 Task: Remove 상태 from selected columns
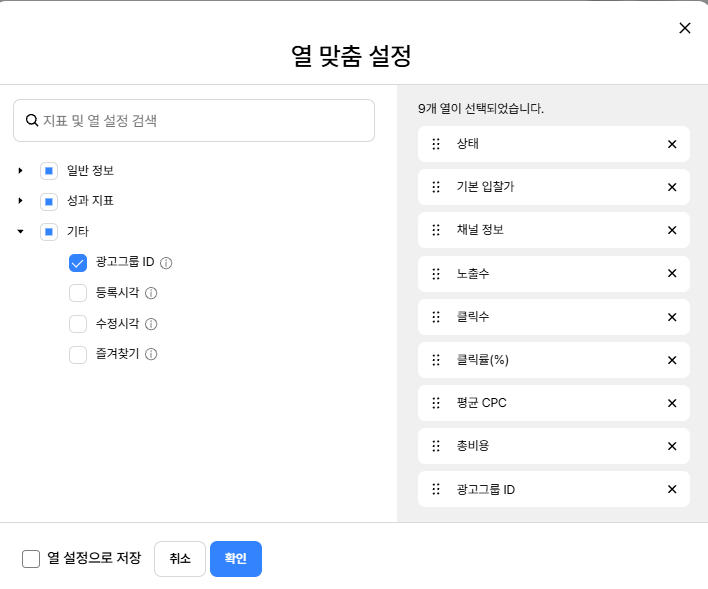[x=672, y=144]
